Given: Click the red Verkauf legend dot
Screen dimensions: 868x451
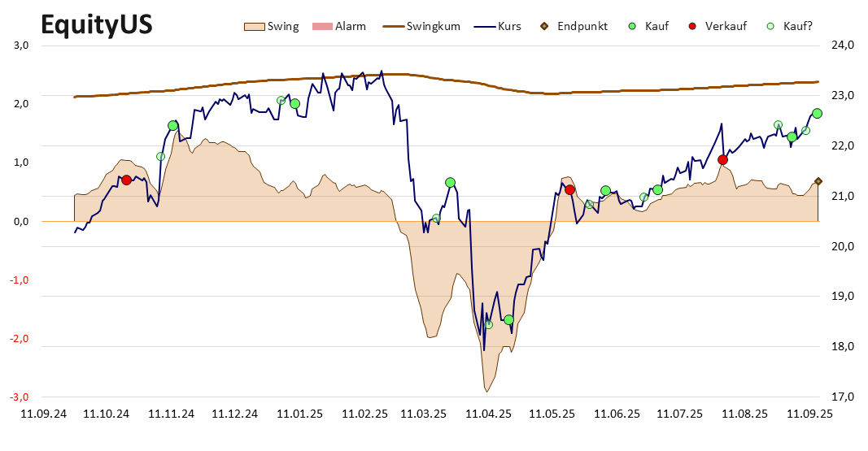Looking at the screenshot, I should click(692, 26).
